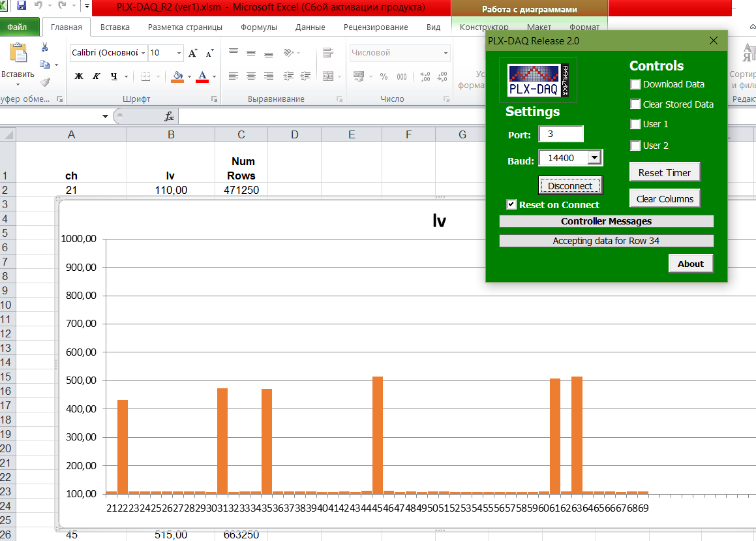This screenshot has width=756, height=541.
Task: Enable the Download Data checkbox
Action: 635,84
